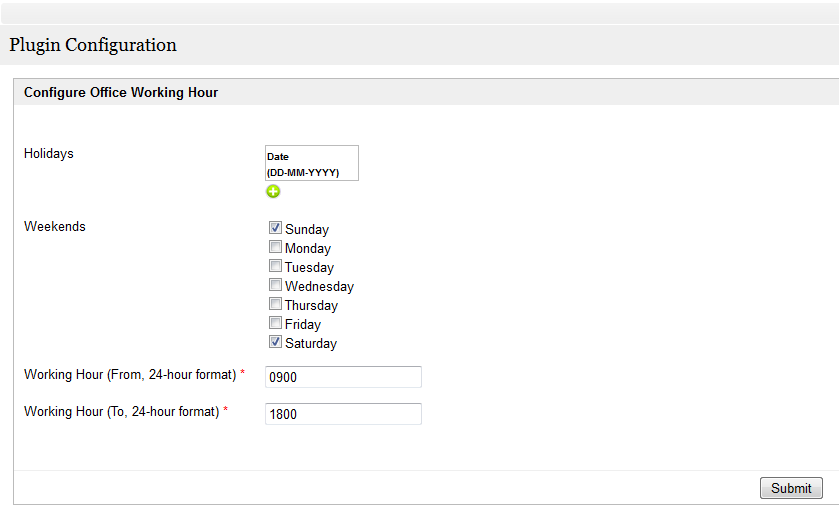
Task: Click the Holidays field label
Action: coord(49,153)
